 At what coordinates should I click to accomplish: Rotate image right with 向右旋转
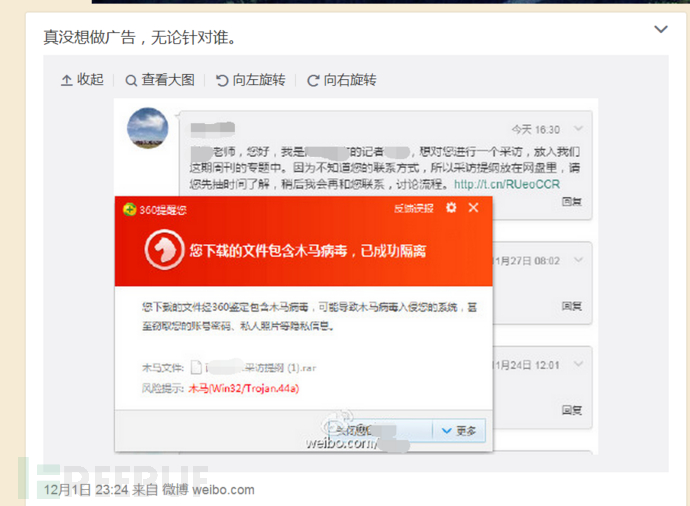341,80
